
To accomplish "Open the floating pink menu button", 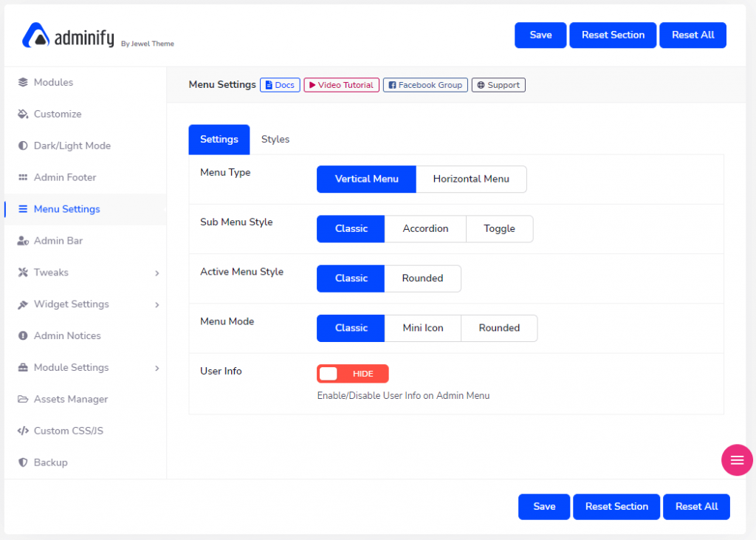I will point(736,459).
